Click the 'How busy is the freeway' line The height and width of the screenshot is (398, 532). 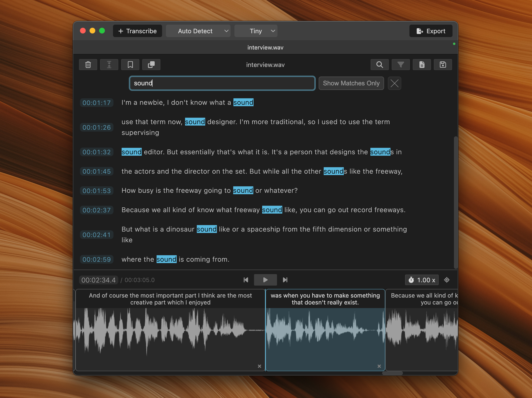(209, 190)
